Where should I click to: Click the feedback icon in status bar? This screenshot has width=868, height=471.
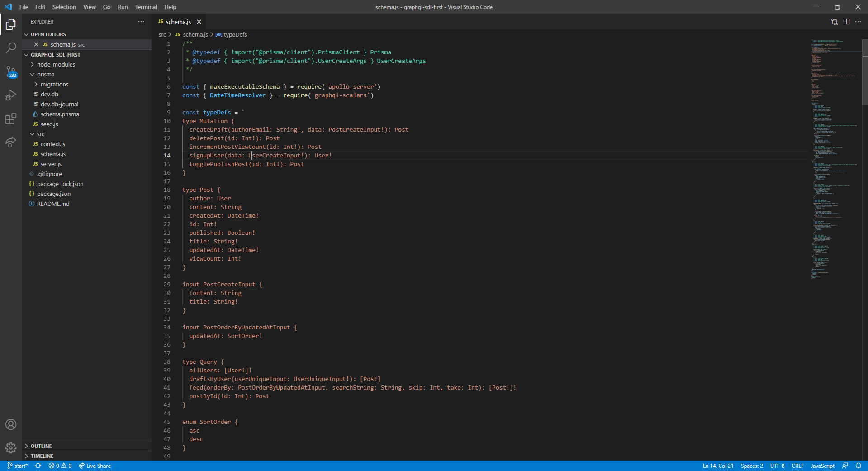pos(845,466)
